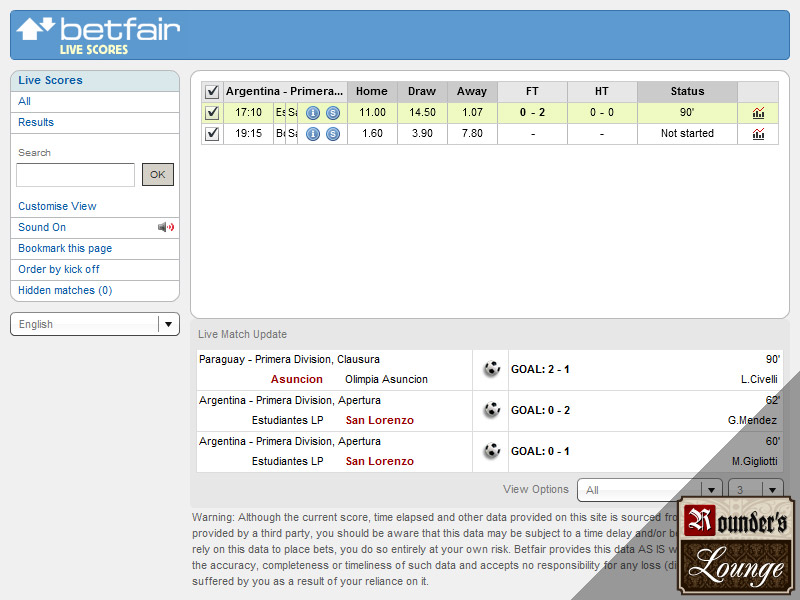This screenshot has width=800, height=600.
Task: Click Draw odds 3.90 for 19:15 match
Action: (x=422, y=134)
